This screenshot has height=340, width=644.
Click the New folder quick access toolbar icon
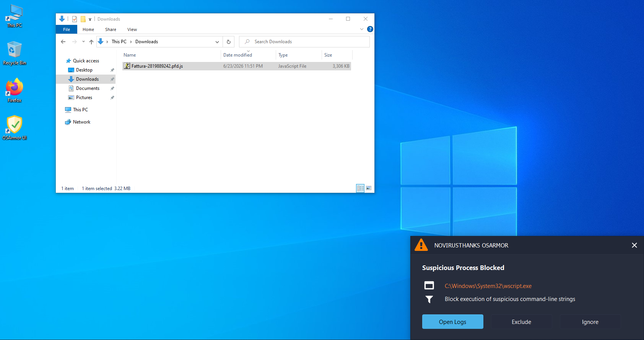click(x=83, y=19)
